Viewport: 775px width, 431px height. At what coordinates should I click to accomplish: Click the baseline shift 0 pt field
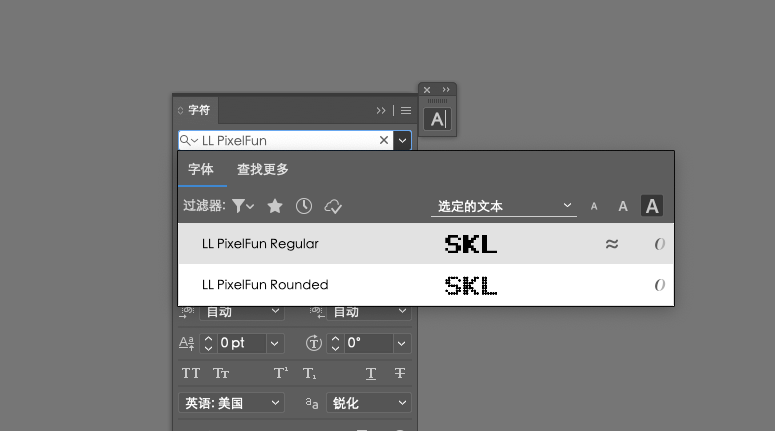point(242,343)
